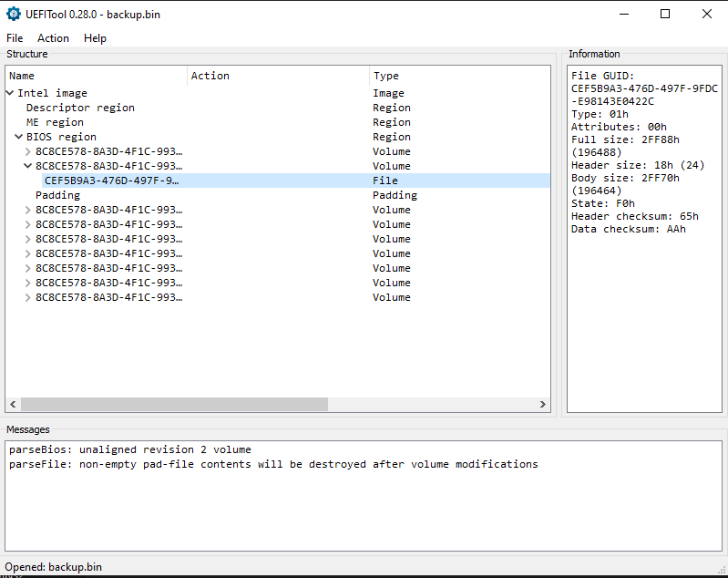This screenshot has width=728, height=578.
Task: Click the left arrow of horizontal scrollbar
Action: [13, 404]
